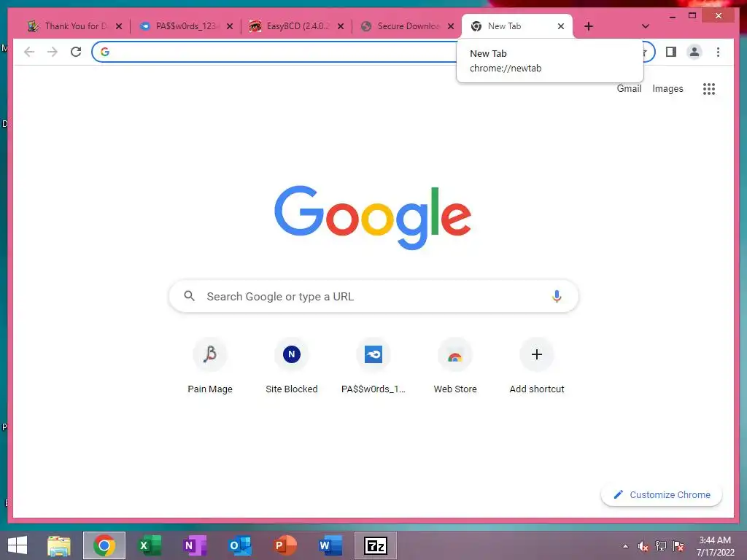Click the browser back arrow
The image size is (747, 560).
pyautogui.click(x=29, y=52)
